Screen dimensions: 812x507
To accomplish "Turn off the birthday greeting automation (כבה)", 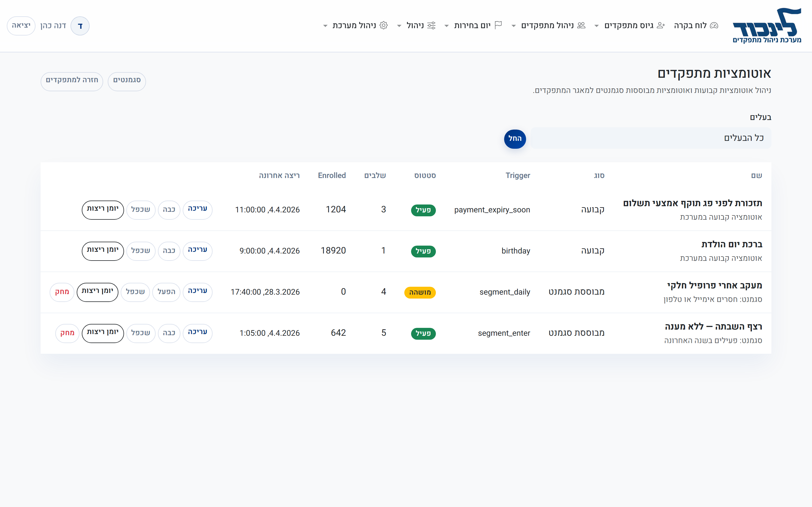I will (x=169, y=251).
